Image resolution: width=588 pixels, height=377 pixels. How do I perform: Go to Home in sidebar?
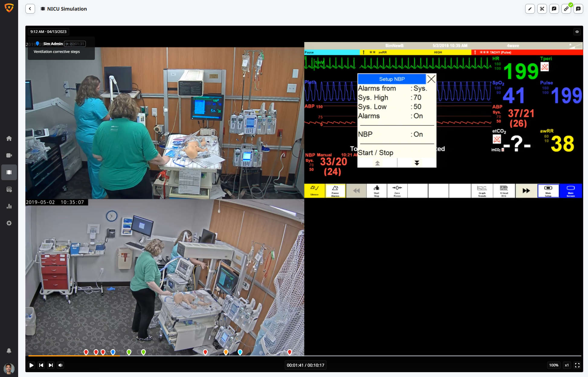click(x=9, y=138)
